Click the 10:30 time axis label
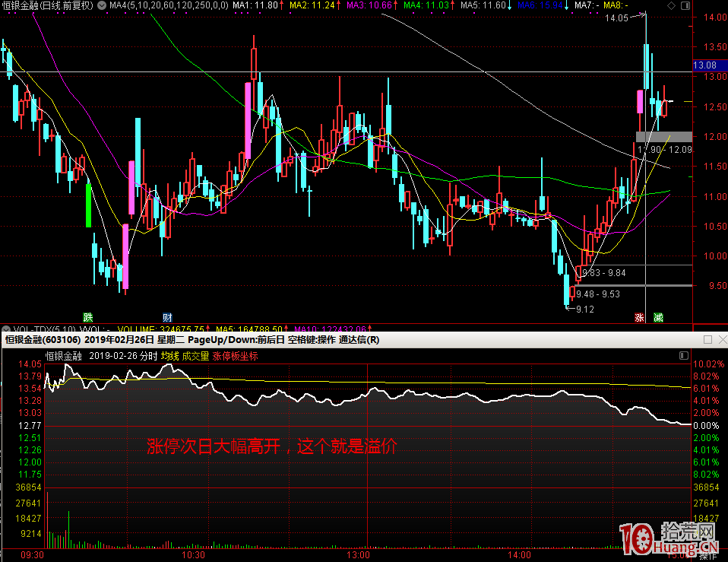This screenshot has height=562, width=728. point(193,555)
